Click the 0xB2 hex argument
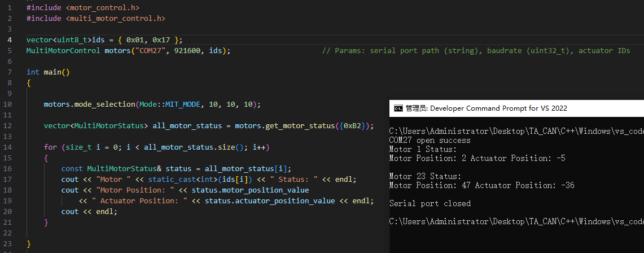Image resolution: width=644 pixels, height=253 pixels. 354,126
